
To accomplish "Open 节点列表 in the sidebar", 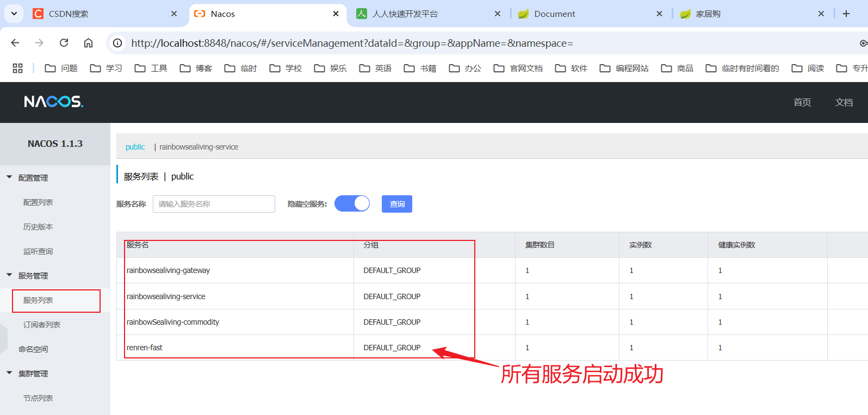I will (x=38, y=398).
